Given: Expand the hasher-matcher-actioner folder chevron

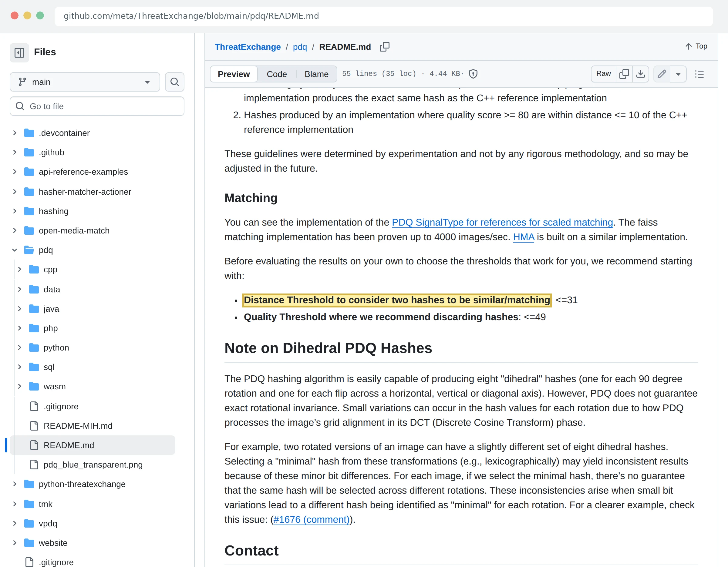Looking at the screenshot, I should 15,192.
